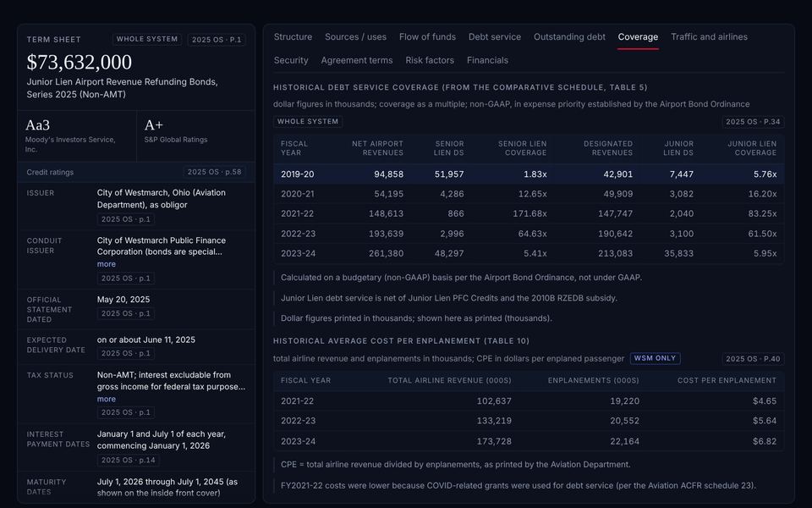
Task: Switch to the Security tab
Action: coord(290,60)
